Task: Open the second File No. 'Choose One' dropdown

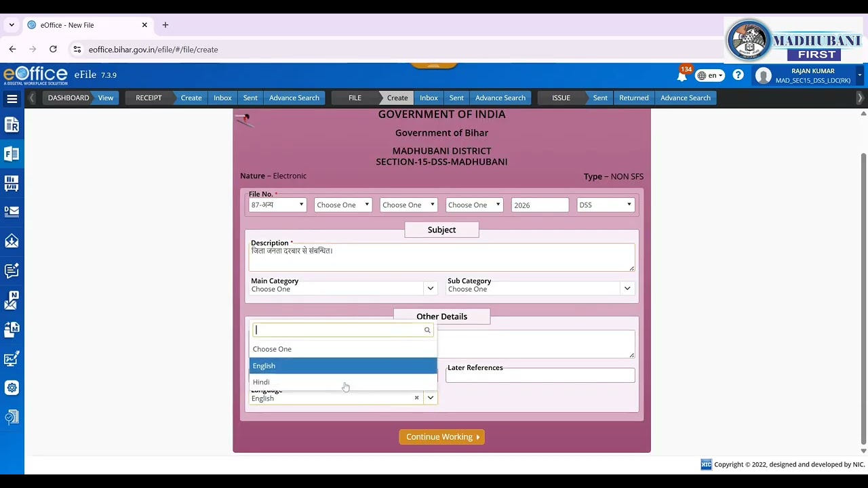Action: coord(343,205)
